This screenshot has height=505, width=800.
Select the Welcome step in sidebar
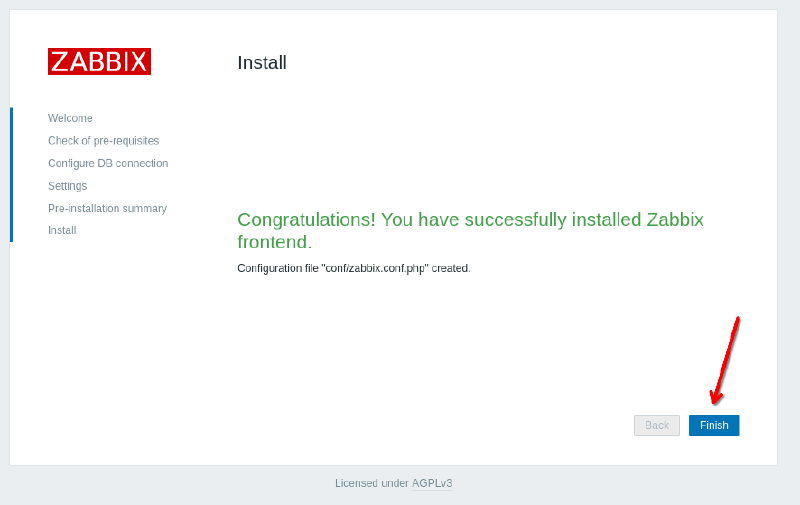click(x=70, y=118)
